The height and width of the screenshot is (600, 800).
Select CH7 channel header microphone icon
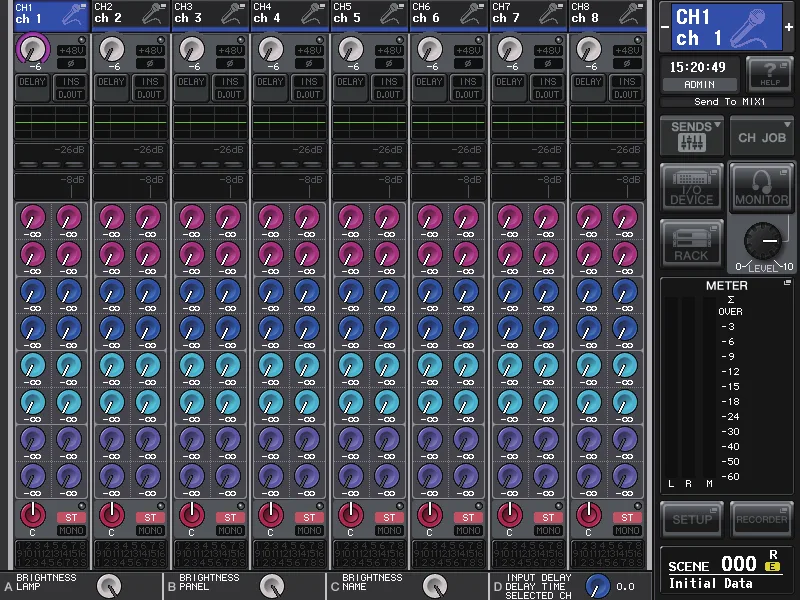[553, 14]
